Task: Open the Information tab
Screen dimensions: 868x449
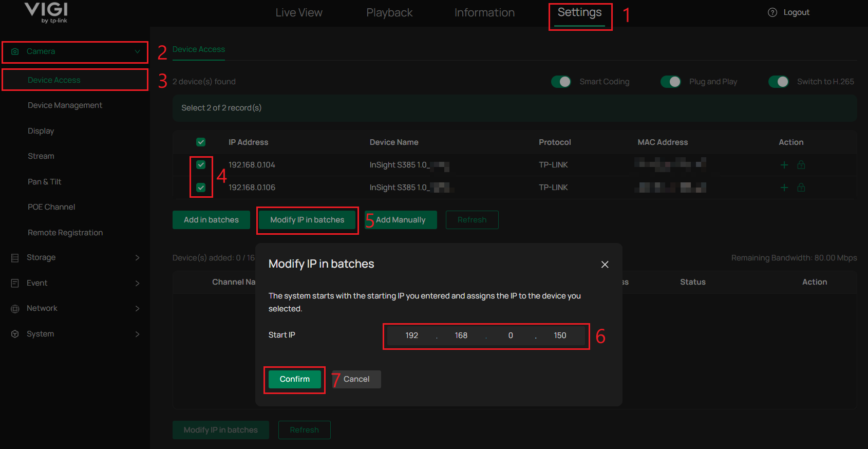Action: coord(484,13)
